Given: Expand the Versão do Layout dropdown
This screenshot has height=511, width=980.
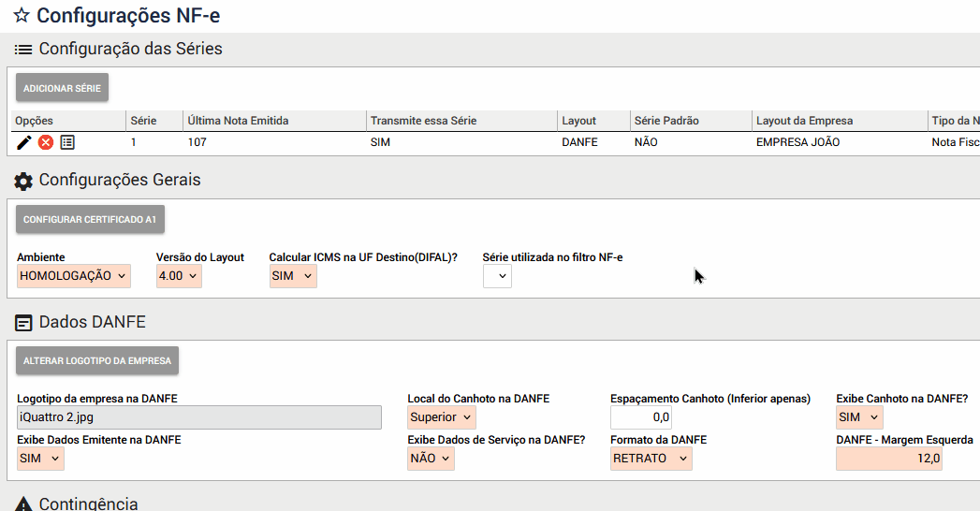Looking at the screenshot, I should tap(179, 276).
